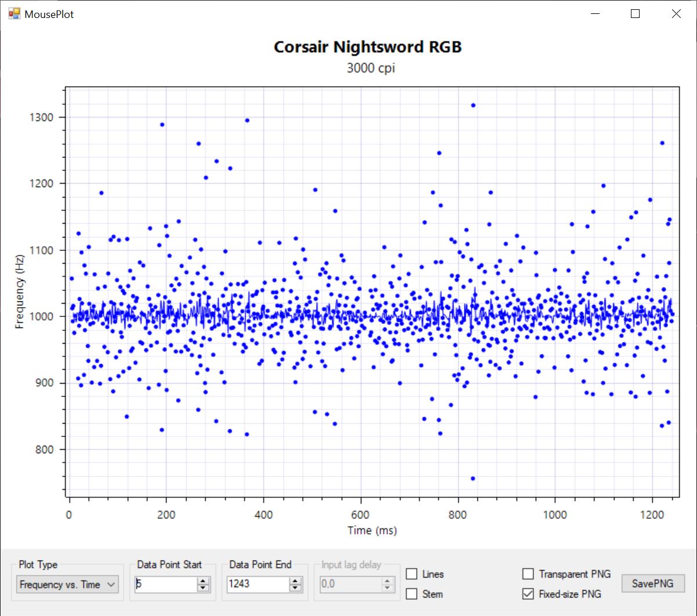Increase Data Point End with up arrow

click(x=295, y=581)
